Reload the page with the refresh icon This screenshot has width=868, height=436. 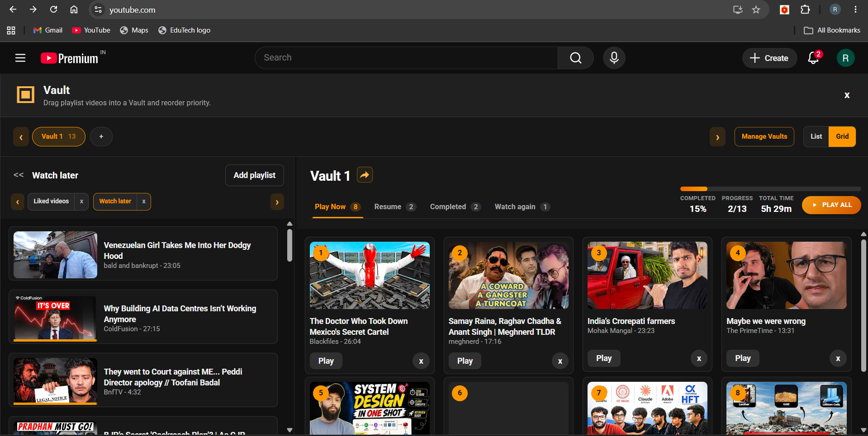point(53,9)
